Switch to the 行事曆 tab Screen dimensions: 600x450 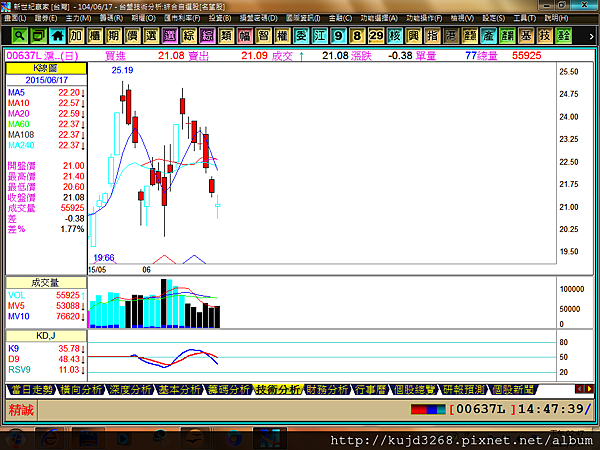370,390
